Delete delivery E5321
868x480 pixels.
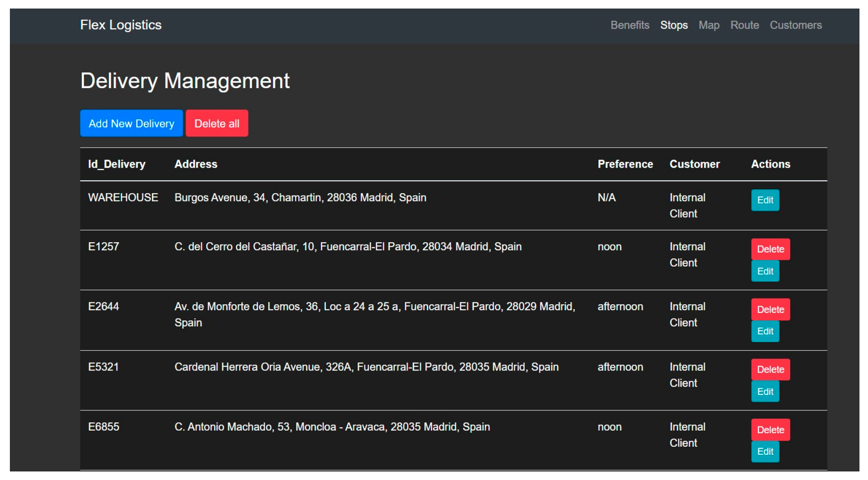(x=770, y=369)
